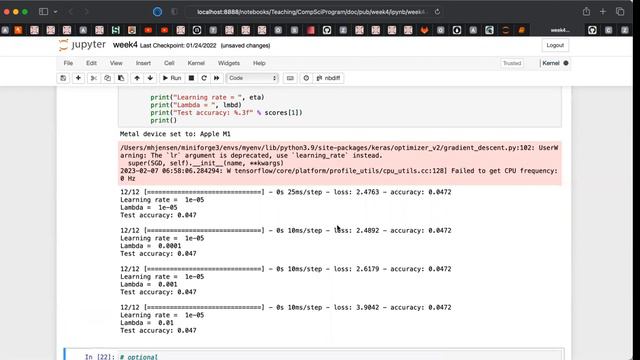Click the nbdiff button
This screenshot has height=360, width=640.
pyautogui.click(x=329, y=78)
